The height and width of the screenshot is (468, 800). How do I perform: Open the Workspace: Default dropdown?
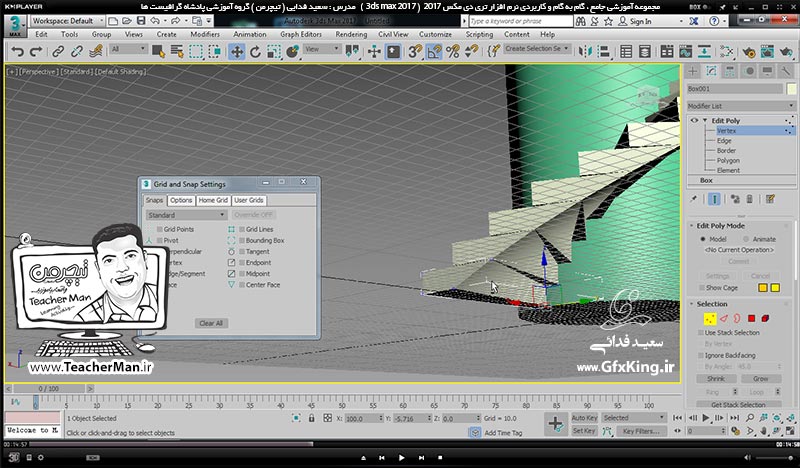[67, 21]
